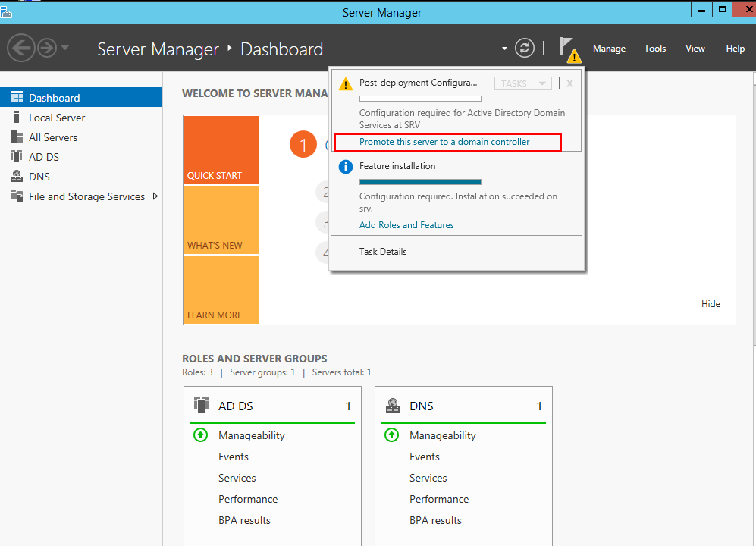Select the WHAT'S NEW tile
This screenshot has height=546, width=756.
coord(221,220)
